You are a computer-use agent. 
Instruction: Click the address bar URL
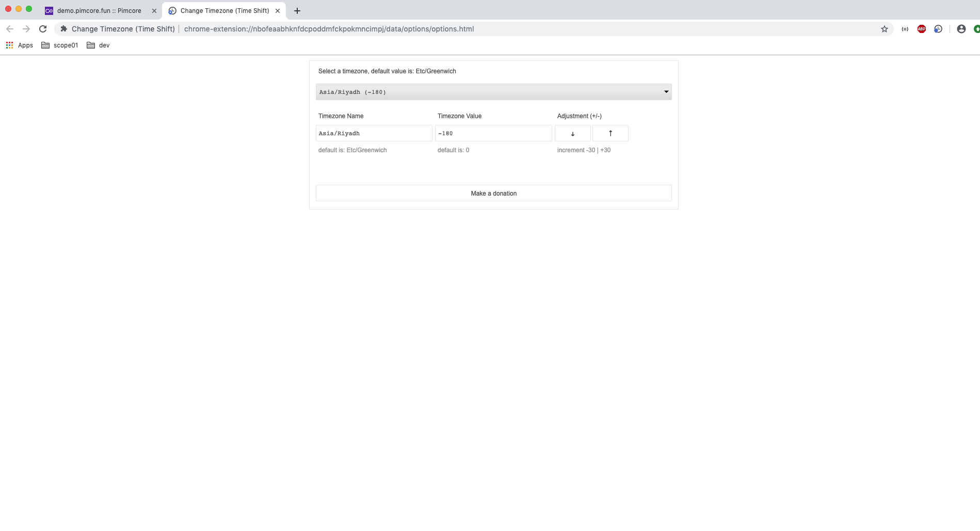[329, 29]
